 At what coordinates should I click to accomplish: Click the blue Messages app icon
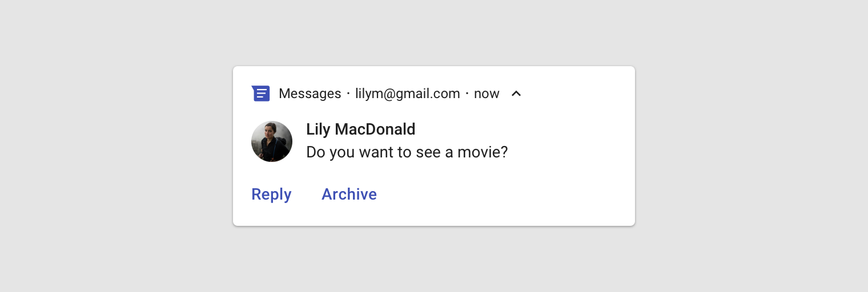260,94
